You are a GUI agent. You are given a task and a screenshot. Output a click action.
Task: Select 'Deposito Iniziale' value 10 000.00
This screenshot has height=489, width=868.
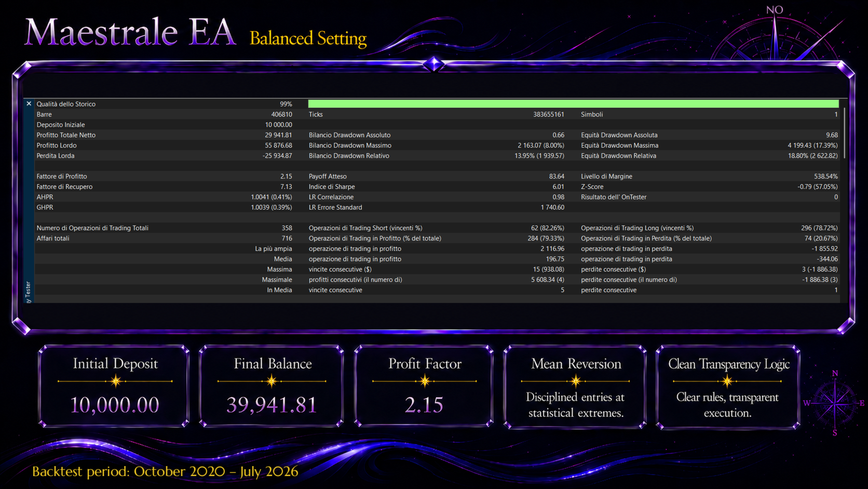[x=279, y=125]
